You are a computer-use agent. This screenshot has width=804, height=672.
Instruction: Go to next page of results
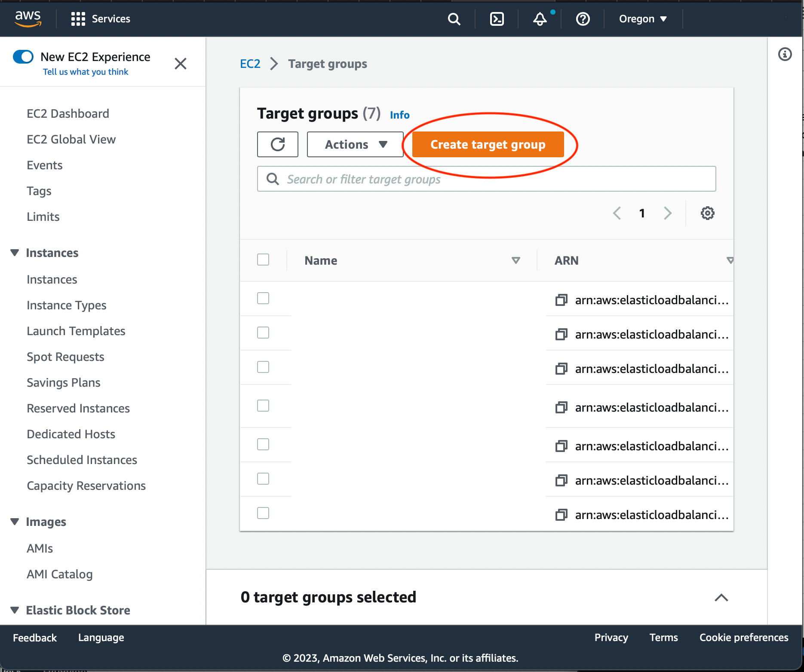click(668, 213)
